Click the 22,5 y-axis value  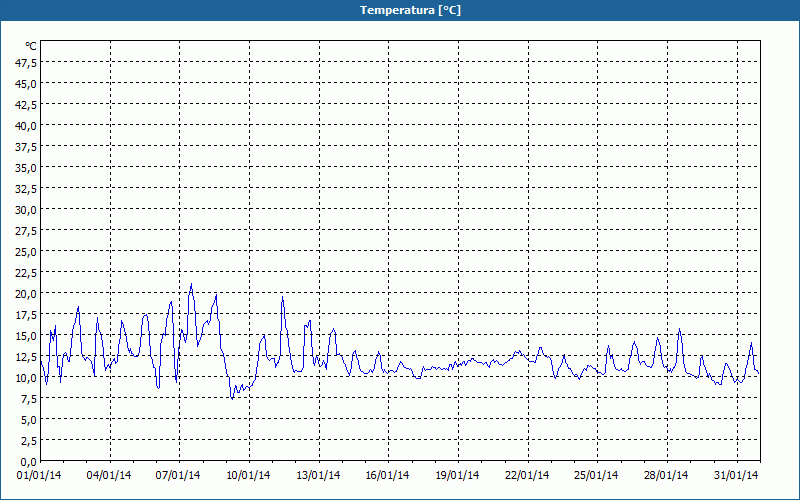coord(27,272)
